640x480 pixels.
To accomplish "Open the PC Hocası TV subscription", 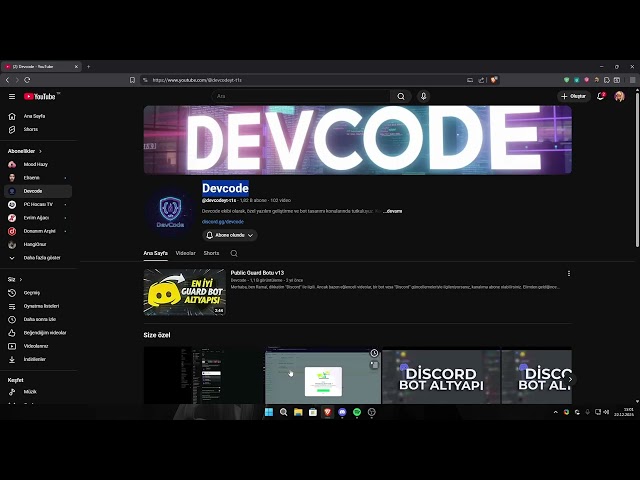I will coord(38,204).
